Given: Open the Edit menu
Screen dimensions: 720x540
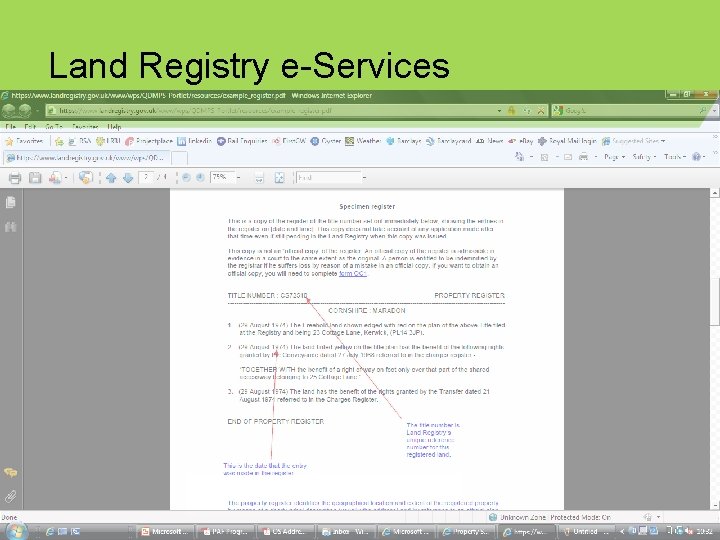Looking at the screenshot, I should pyautogui.click(x=30, y=127).
